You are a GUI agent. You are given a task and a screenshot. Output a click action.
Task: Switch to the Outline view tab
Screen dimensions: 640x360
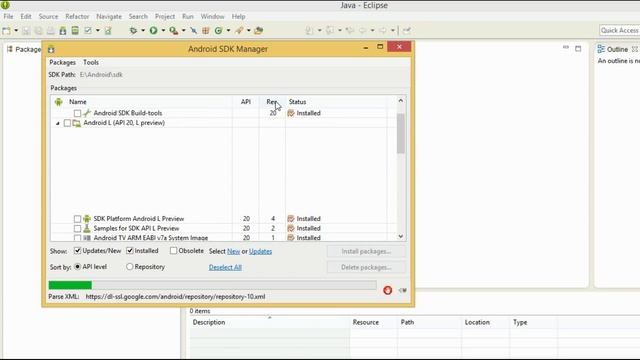click(x=617, y=49)
